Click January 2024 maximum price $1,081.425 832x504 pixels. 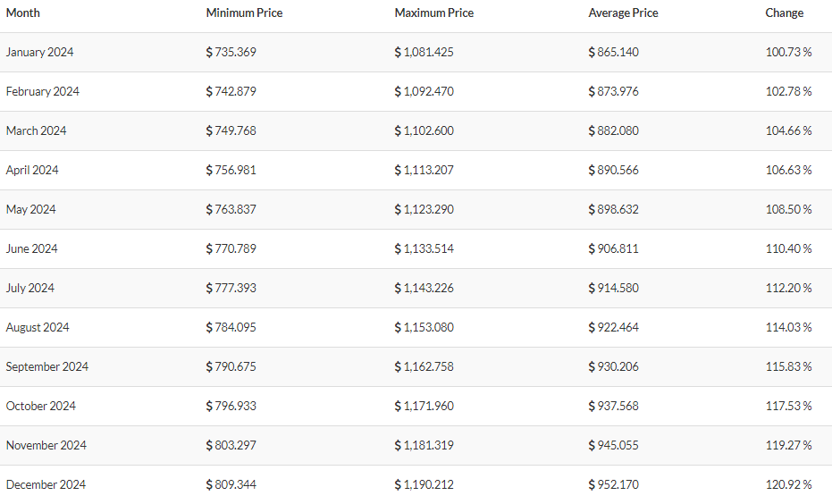(x=424, y=52)
